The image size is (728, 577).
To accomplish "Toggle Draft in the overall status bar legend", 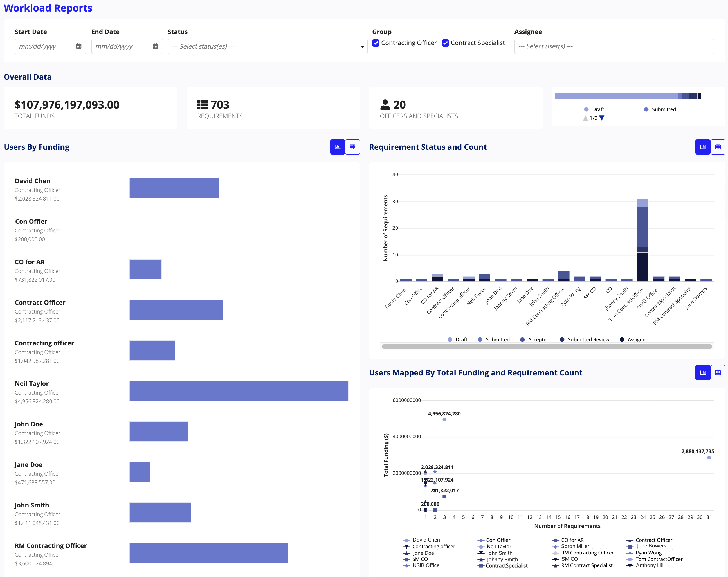I will click(594, 109).
